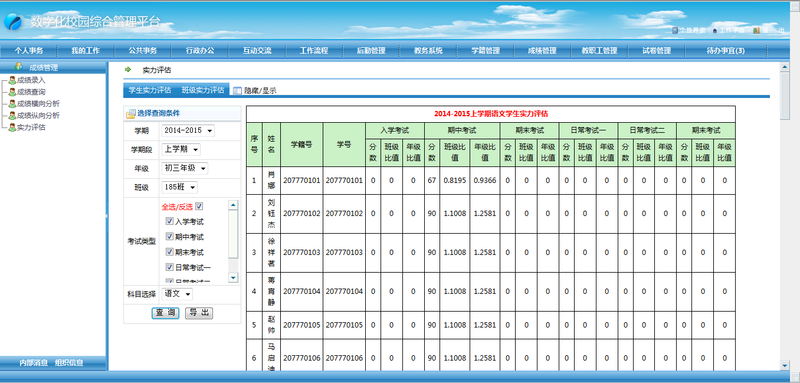Click 内部消息 at sidebar bottom

point(34,363)
